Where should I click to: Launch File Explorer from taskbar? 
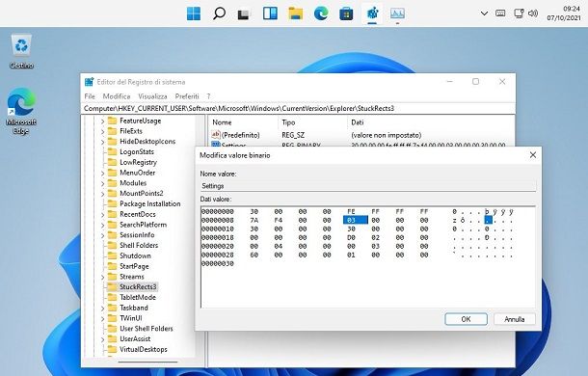pos(296,13)
